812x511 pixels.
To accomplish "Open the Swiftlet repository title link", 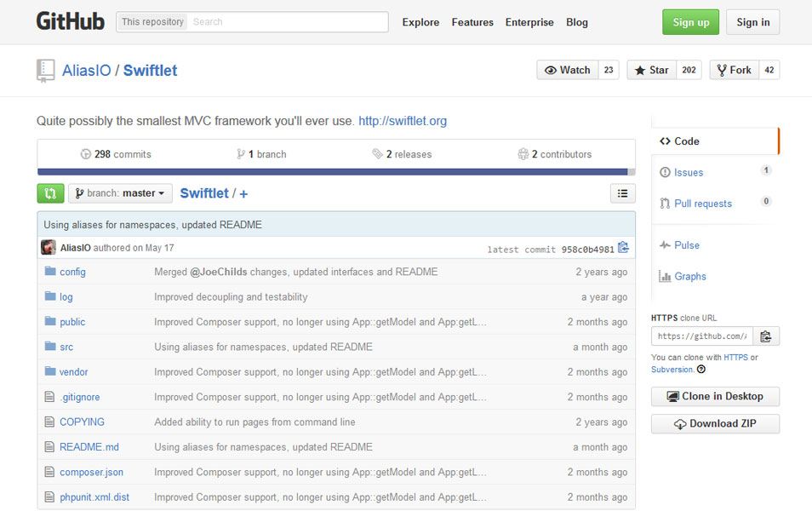I will [150, 71].
